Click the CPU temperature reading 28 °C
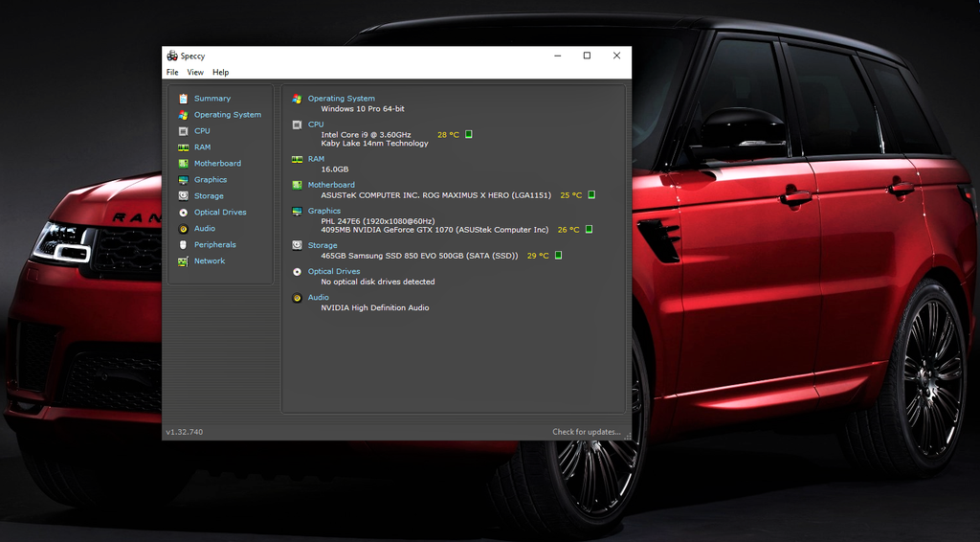Viewport: 980px width, 542px height. (448, 134)
